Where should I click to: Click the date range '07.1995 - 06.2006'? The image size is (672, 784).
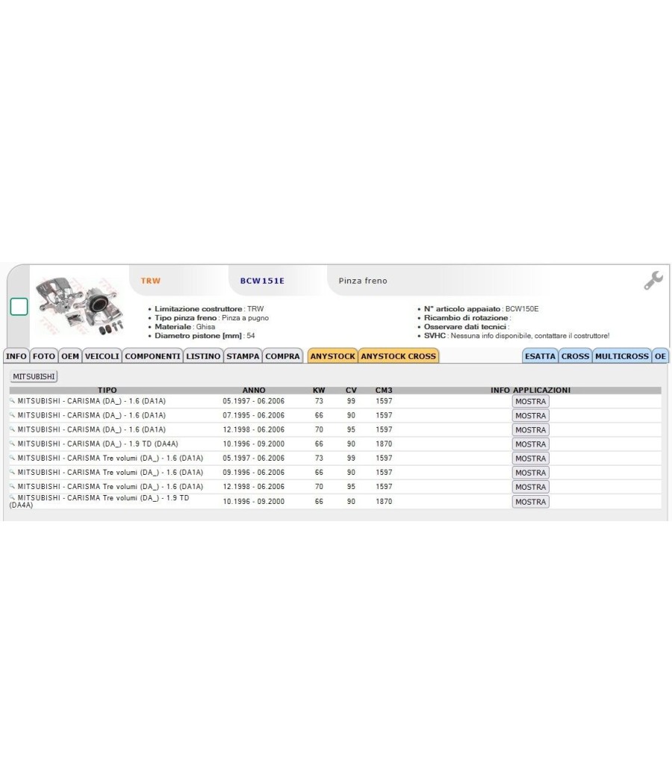pos(254,415)
